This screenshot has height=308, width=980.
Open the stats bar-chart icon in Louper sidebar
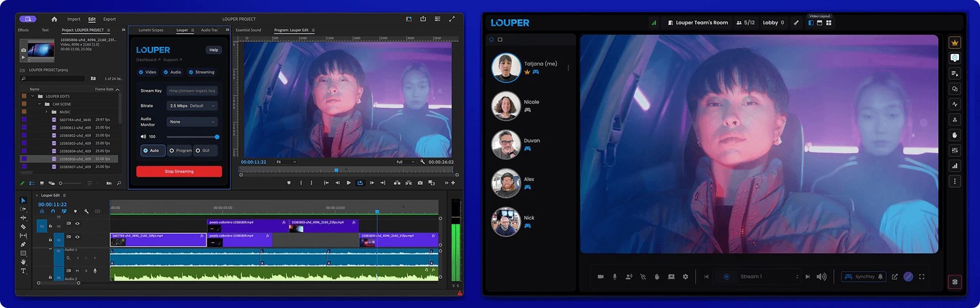tap(955, 166)
